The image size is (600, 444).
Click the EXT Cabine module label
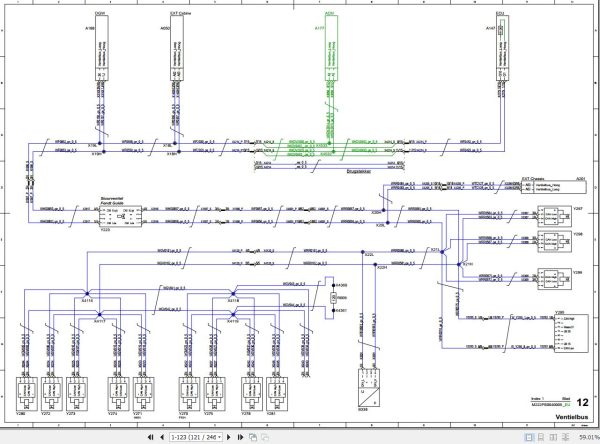[181, 13]
